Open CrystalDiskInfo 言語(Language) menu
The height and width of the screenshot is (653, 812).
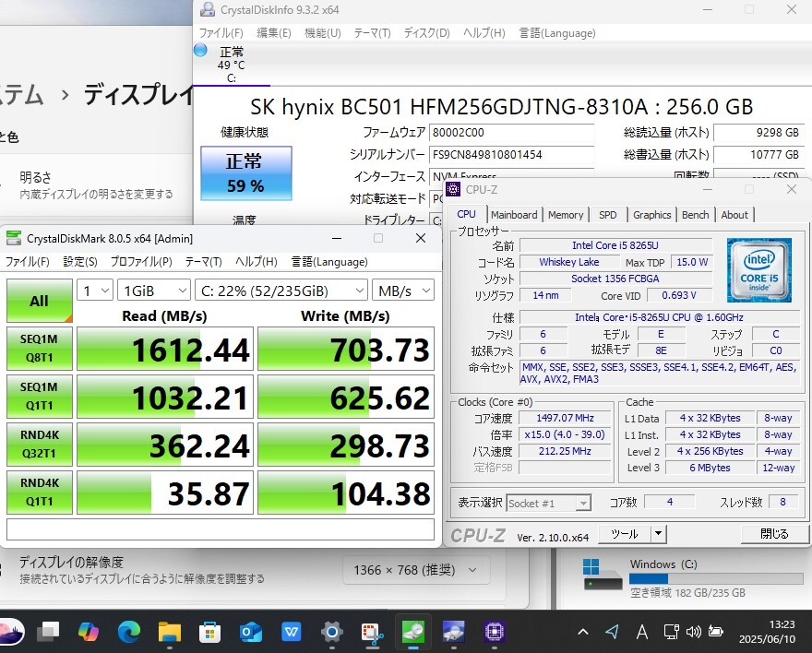[557, 33]
